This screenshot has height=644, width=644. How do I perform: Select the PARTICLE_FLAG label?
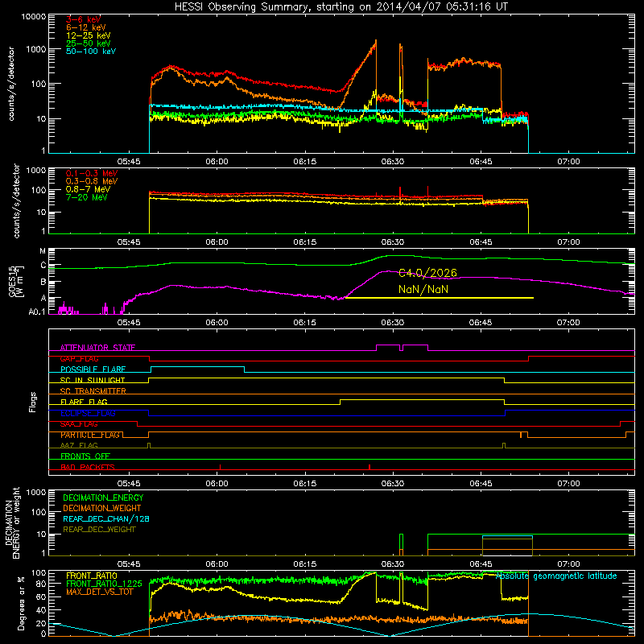pyautogui.click(x=90, y=435)
